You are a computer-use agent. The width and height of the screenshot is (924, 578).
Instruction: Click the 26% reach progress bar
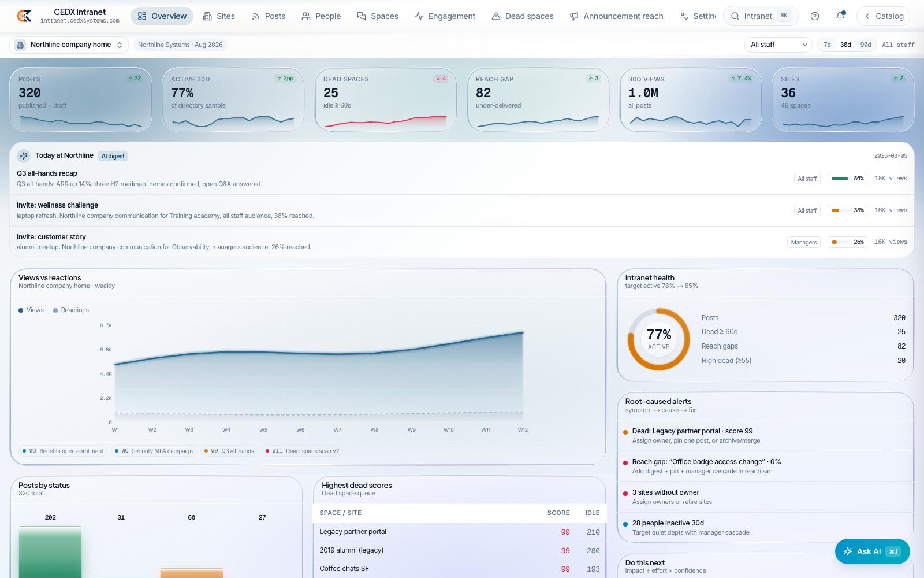(848, 242)
